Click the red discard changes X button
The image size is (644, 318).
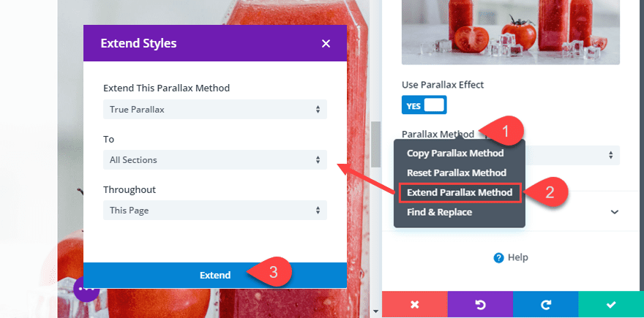pos(415,304)
